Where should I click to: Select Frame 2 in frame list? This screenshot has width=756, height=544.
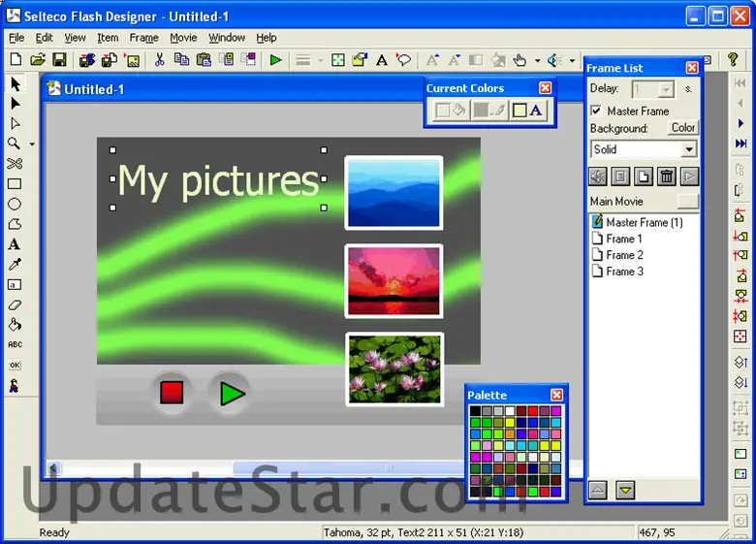point(618,255)
